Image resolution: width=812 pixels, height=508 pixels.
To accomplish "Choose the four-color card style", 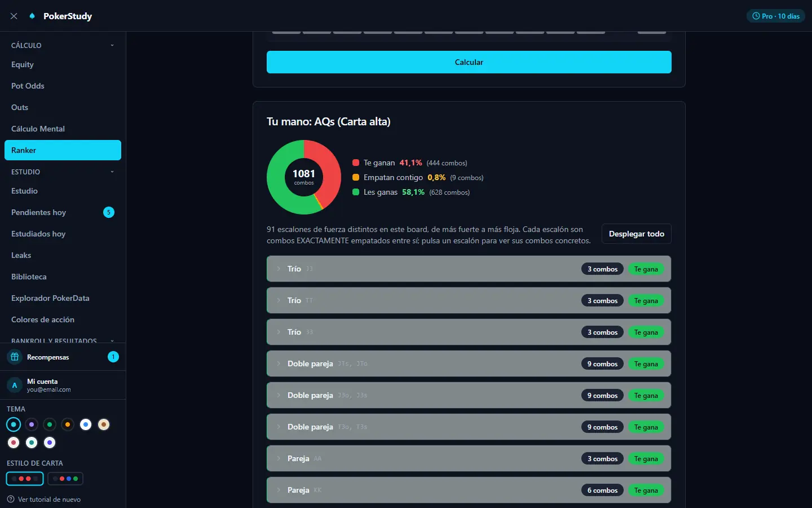I will 65,479.
